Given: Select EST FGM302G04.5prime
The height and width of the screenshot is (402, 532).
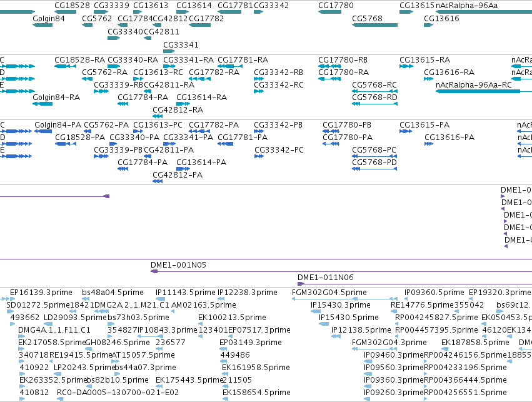Looking at the screenshot, I should (329, 293).
